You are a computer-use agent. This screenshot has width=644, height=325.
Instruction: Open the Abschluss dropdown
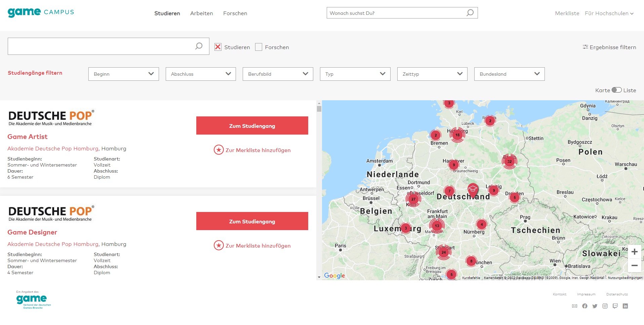pyautogui.click(x=201, y=74)
